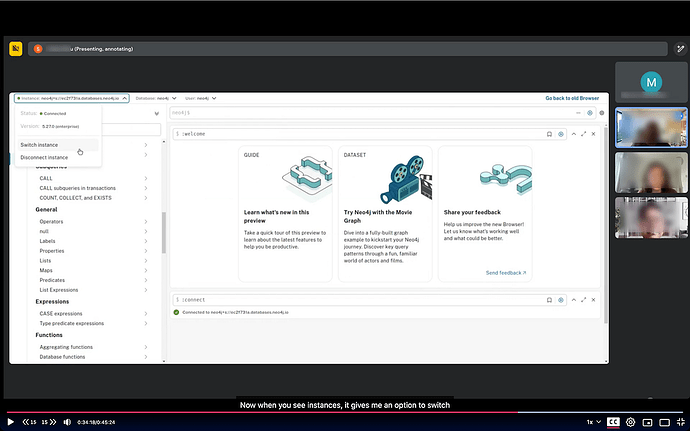Open the User neo4j dropdown
This screenshot has height=431, width=690.
click(201, 98)
